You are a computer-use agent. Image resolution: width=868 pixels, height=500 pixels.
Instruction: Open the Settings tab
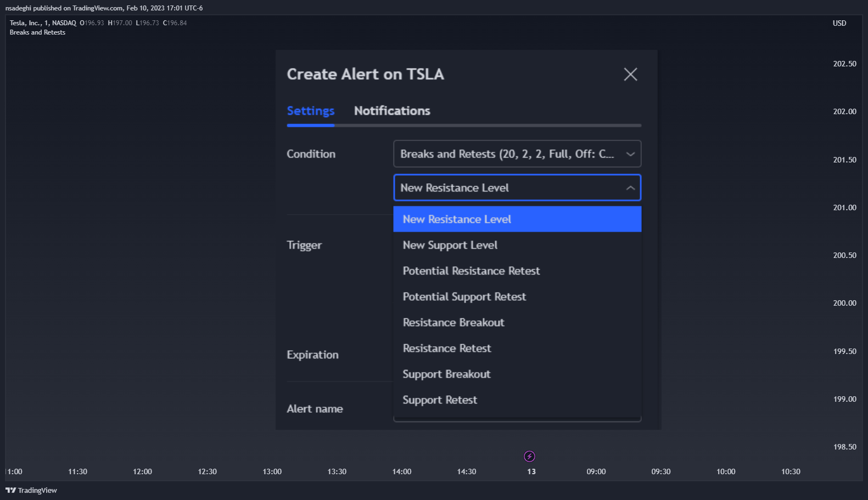311,111
